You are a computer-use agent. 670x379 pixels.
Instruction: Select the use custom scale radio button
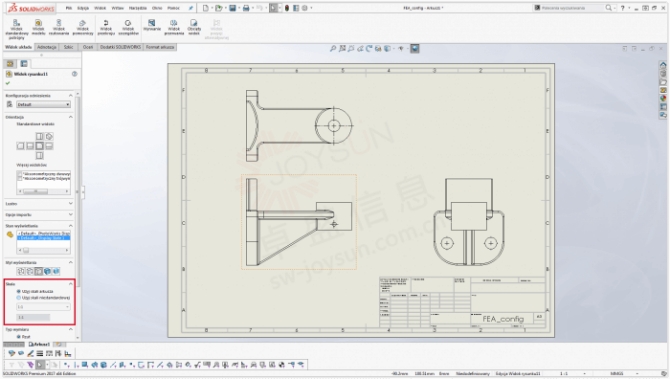coord(18,297)
